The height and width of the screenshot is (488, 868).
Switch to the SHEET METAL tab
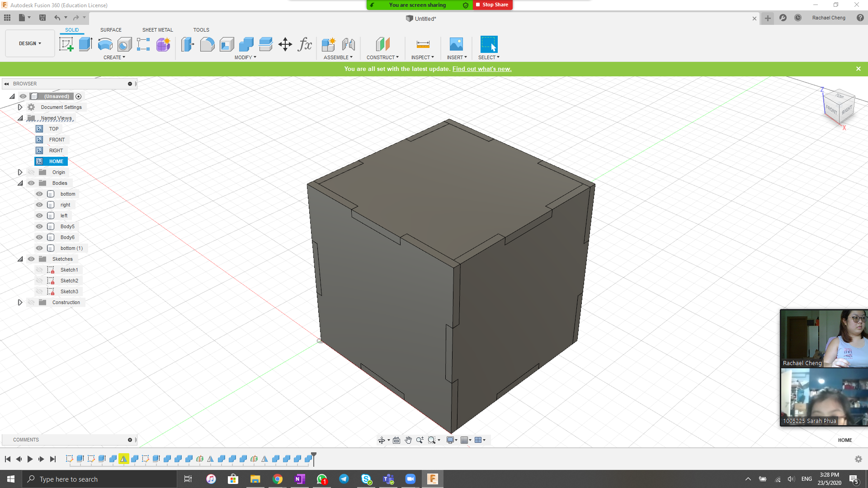(x=158, y=30)
